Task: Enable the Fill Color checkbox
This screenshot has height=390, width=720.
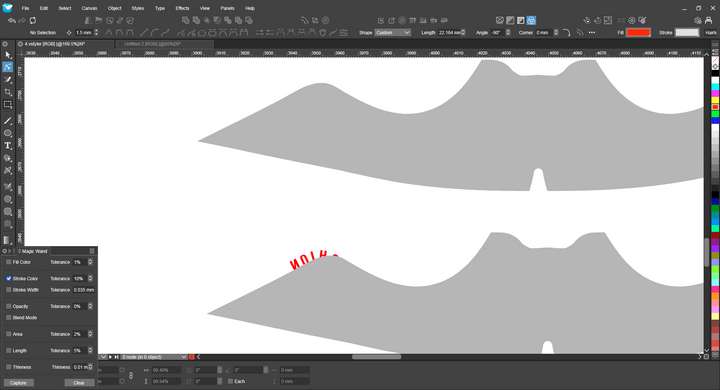Action: [x=9, y=262]
